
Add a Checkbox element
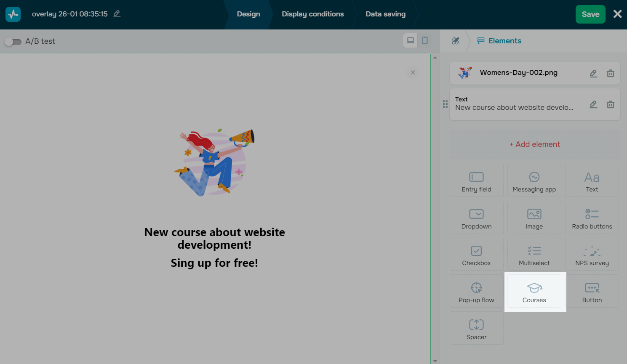[477, 254]
